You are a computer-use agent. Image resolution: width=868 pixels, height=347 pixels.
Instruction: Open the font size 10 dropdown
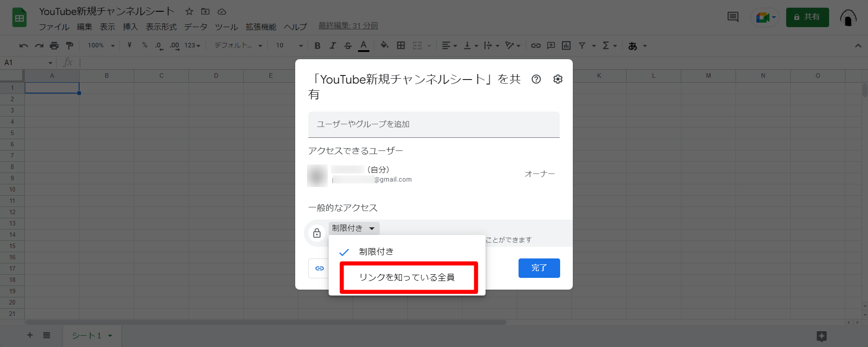coord(289,46)
